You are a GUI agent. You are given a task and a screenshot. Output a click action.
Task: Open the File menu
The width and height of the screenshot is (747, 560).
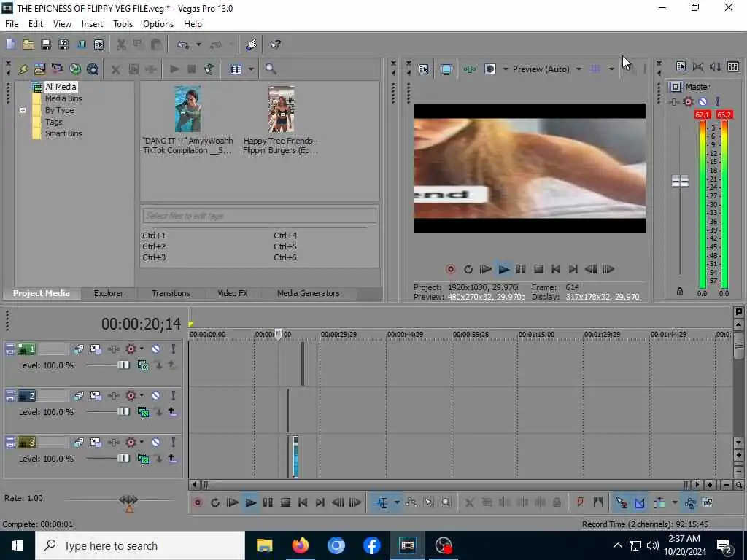[x=12, y=24]
